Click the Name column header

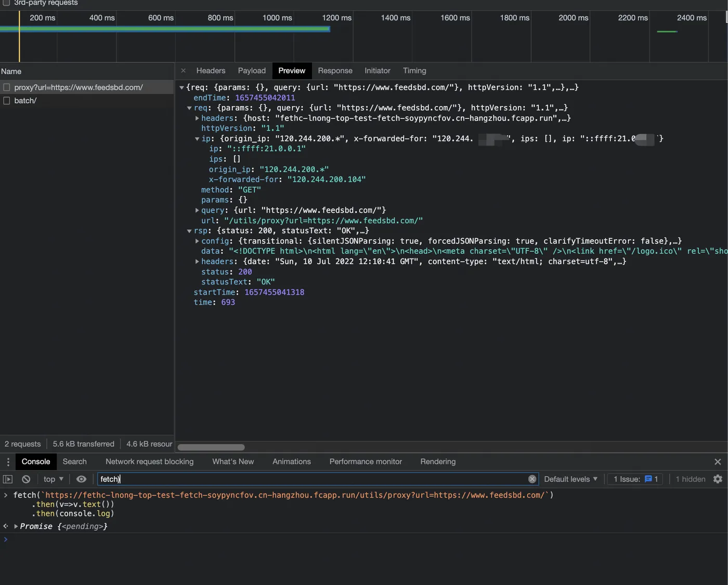[x=87, y=71]
